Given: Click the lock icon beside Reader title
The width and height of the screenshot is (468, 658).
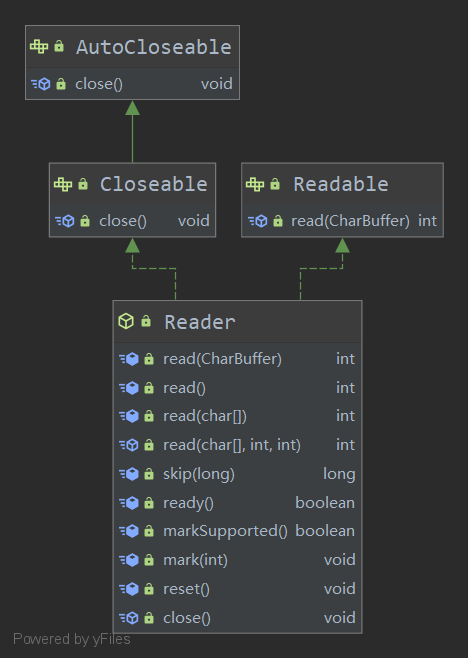Looking at the screenshot, I should tap(146, 321).
